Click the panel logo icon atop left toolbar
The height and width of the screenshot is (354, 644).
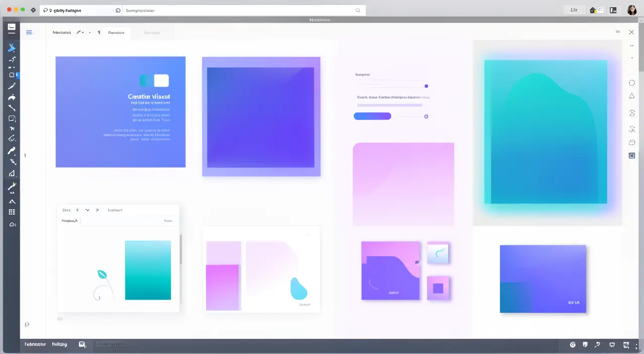12,28
